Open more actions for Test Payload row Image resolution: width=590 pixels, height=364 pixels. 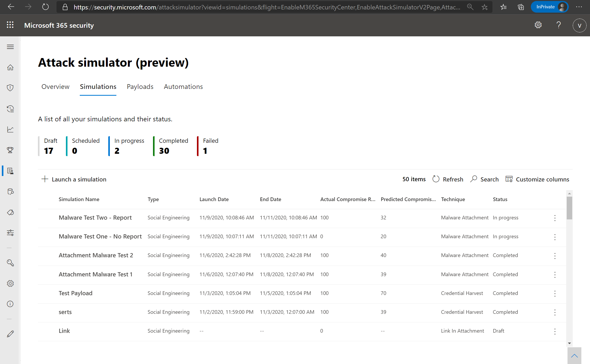pos(555,294)
